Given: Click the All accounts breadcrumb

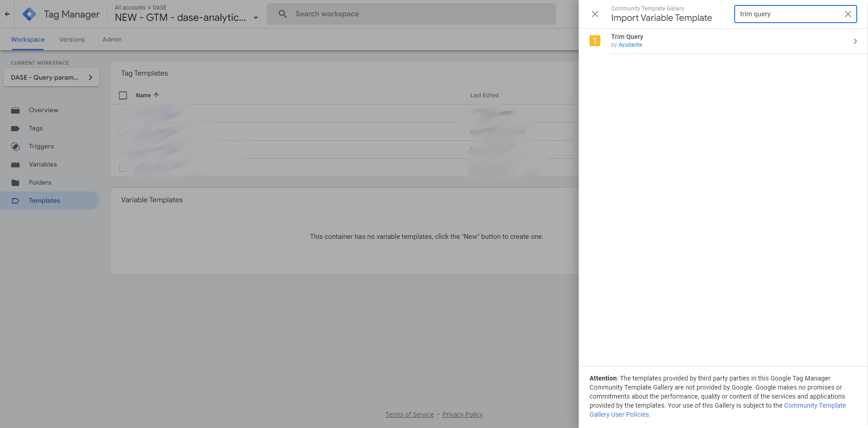Looking at the screenshot, I should click(x=130, y=8).
